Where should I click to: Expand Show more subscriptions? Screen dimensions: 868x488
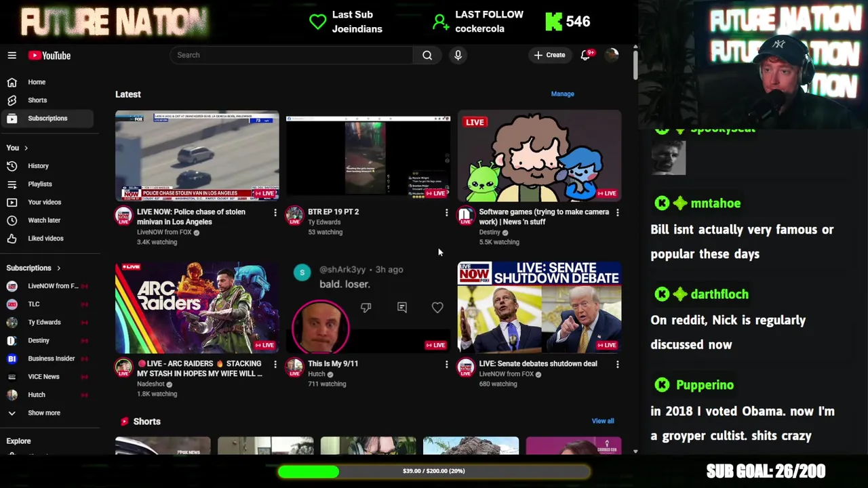(x=44, y=413)
